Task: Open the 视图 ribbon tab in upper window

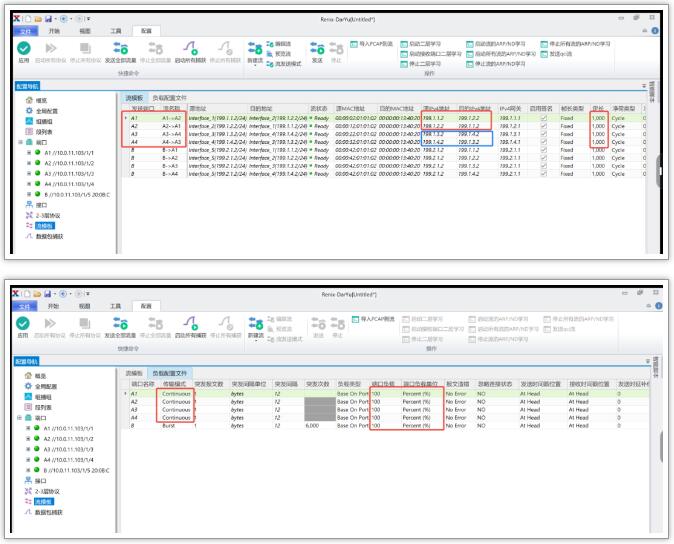Action: (85, 31)
